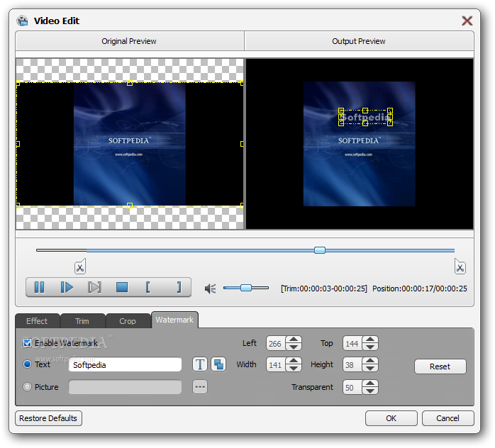Click the Transparent value field 50
This screenshot has height=448, width=495.
352,387
